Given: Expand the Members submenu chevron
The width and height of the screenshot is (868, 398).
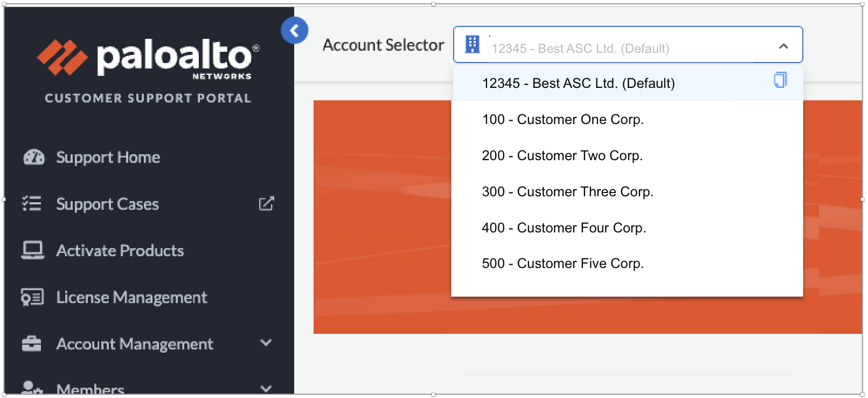Looking at the screenshot, I should [x=266, y=388].
